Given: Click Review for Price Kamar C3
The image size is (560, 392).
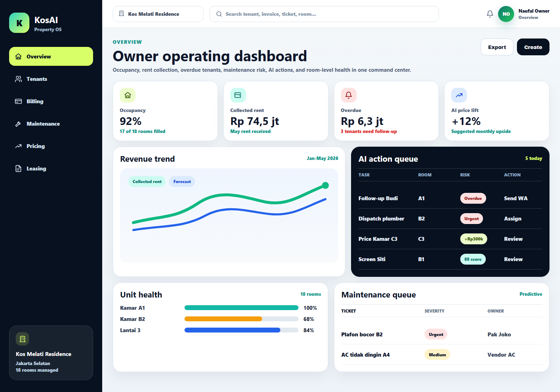Looking at the screenshot, I should pyautogui.click(x=513, y=239).
